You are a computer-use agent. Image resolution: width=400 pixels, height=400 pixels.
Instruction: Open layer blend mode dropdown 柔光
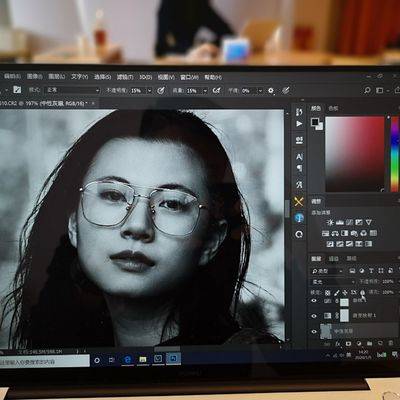(x=333, y=282)
